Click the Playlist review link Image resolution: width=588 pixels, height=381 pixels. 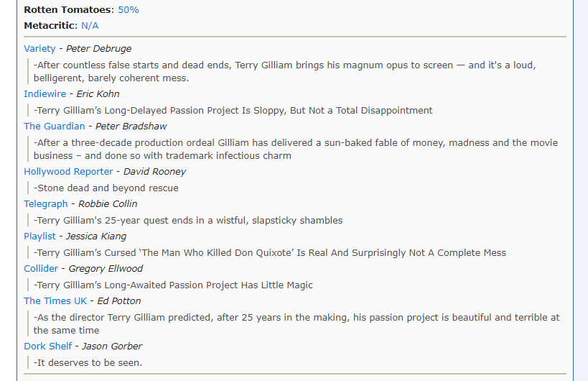click(39, 236)
